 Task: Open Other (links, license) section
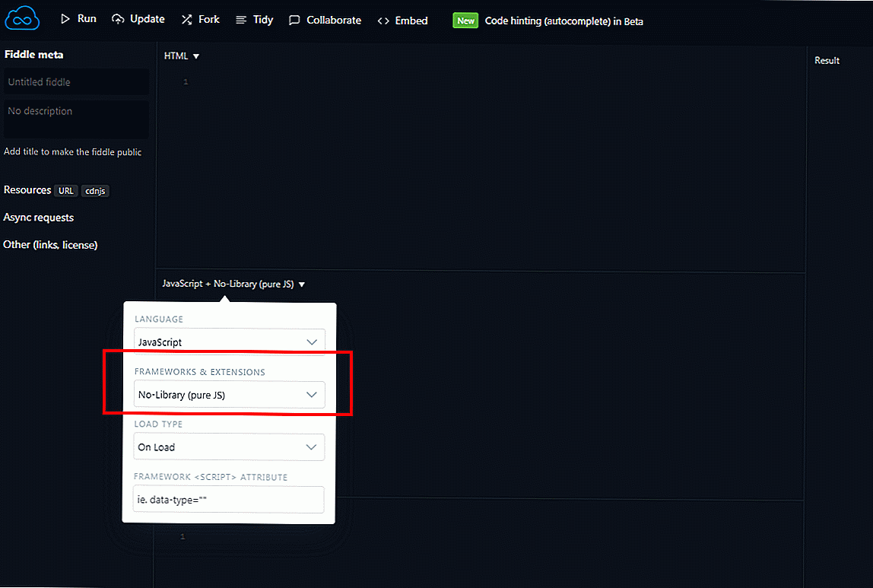click(50, 245)
